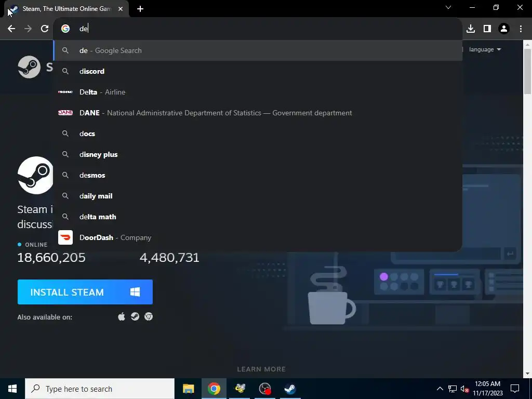The width and height of the screenshot is (532, 399).
Task: Click the INSTALL STEAM button
Action: click(85, 292)
